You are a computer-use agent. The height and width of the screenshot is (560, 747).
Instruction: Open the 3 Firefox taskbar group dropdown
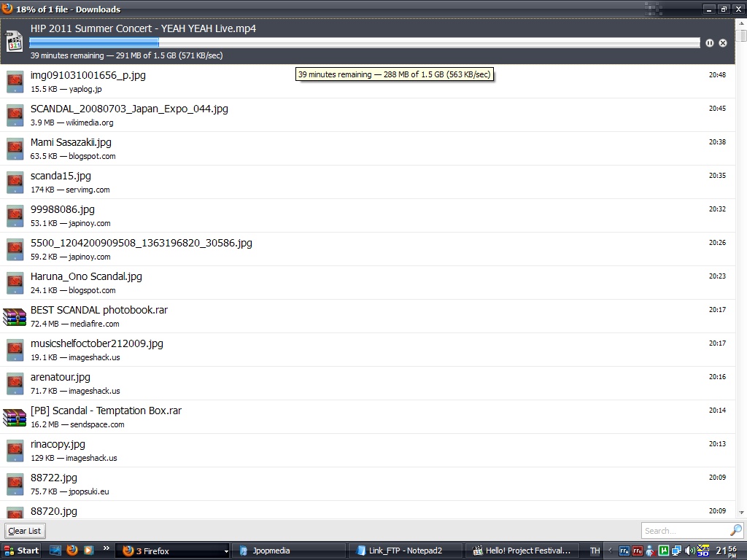tap(226, 551)
